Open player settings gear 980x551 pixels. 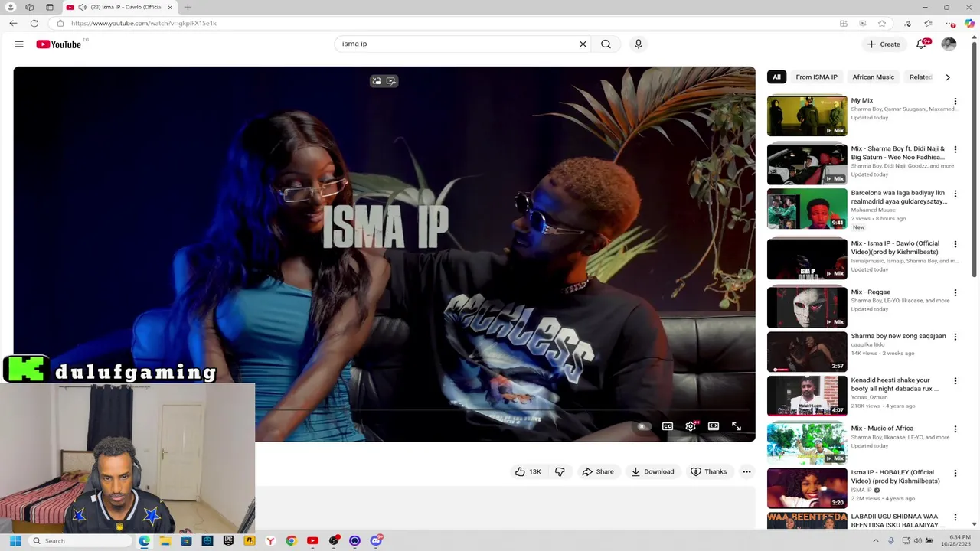click(x=691, y=426)
